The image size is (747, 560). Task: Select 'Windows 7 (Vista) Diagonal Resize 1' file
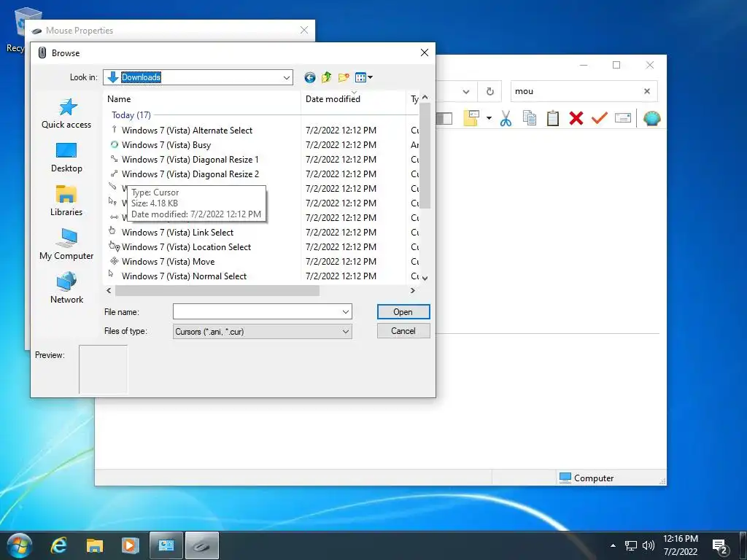point(190,160)
